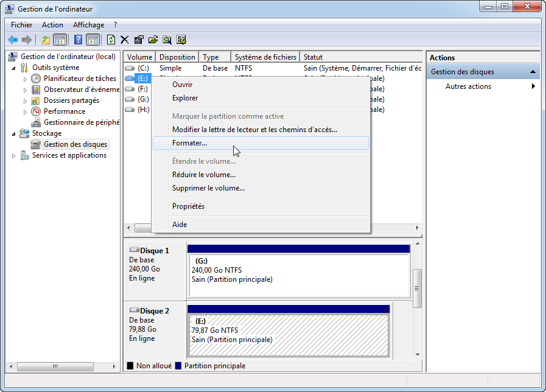
Task: Sort by the Type column header
Action: pos(215,57)
